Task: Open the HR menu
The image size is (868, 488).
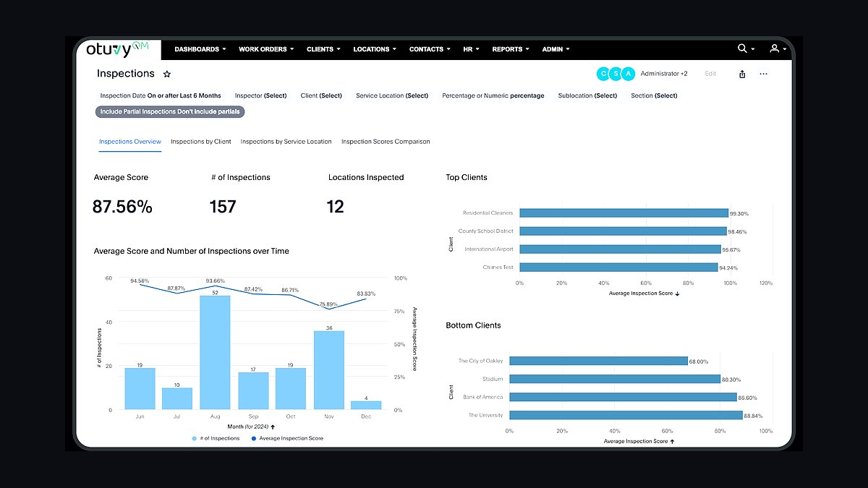Action: (x=472, y=49)
